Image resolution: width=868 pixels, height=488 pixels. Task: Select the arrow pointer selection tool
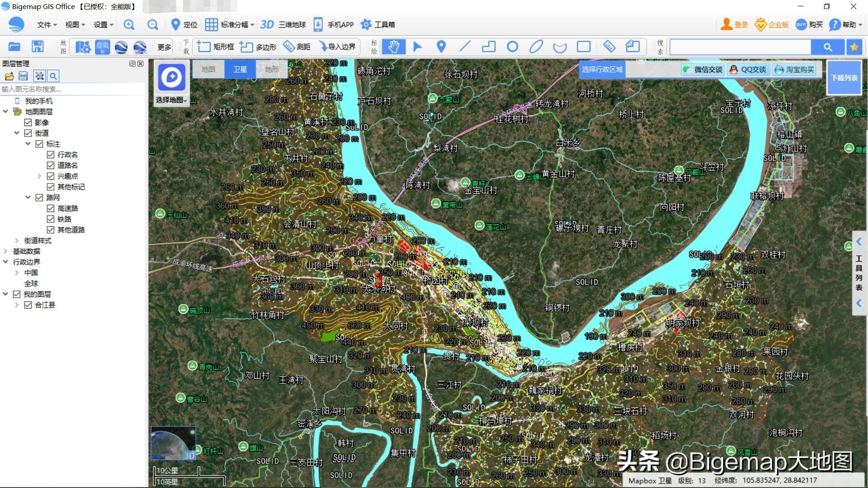(x=417, y=47)
